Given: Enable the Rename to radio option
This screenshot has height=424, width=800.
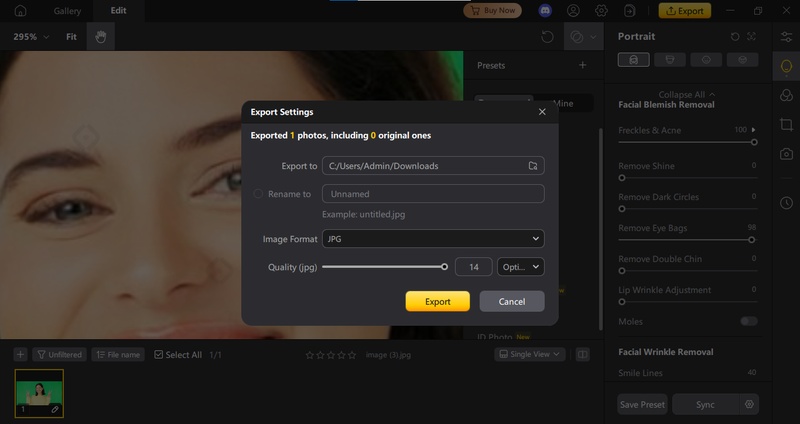Looking at the screenshot, I should coord(259,194).
